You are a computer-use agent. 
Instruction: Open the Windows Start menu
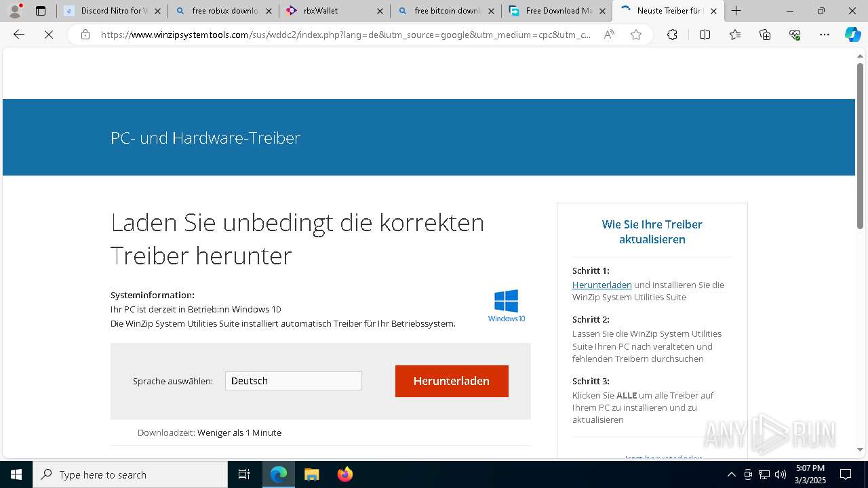[16, 474]
